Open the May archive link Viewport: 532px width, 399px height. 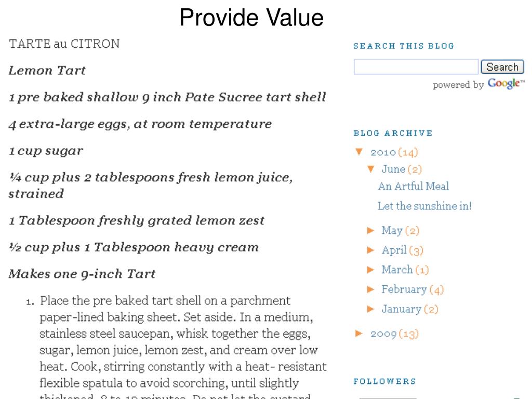tap(392, 231)
